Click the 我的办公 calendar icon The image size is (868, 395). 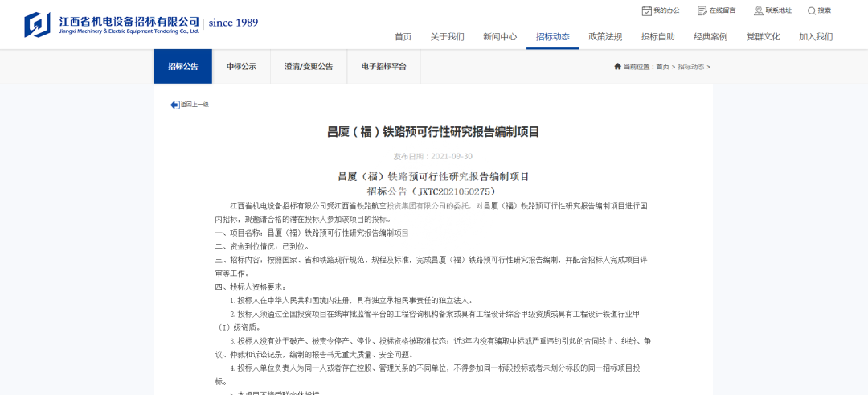pyautogui.click(x=646, y=10)
